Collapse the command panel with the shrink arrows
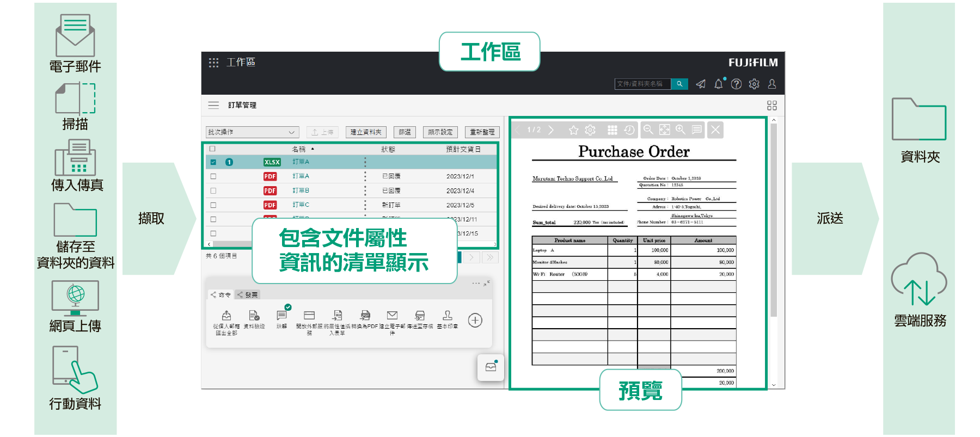Screen dimensions: 980x437 [487, 283]
